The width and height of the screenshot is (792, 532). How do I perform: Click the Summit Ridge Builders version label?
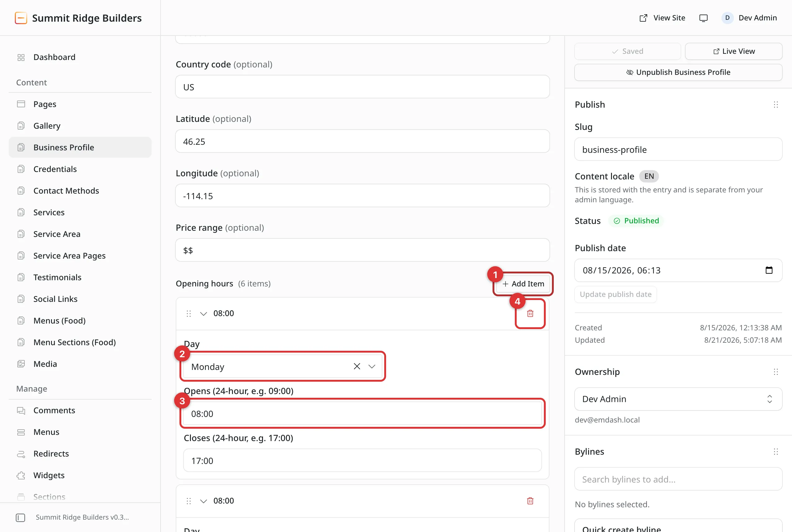(82, 517)
